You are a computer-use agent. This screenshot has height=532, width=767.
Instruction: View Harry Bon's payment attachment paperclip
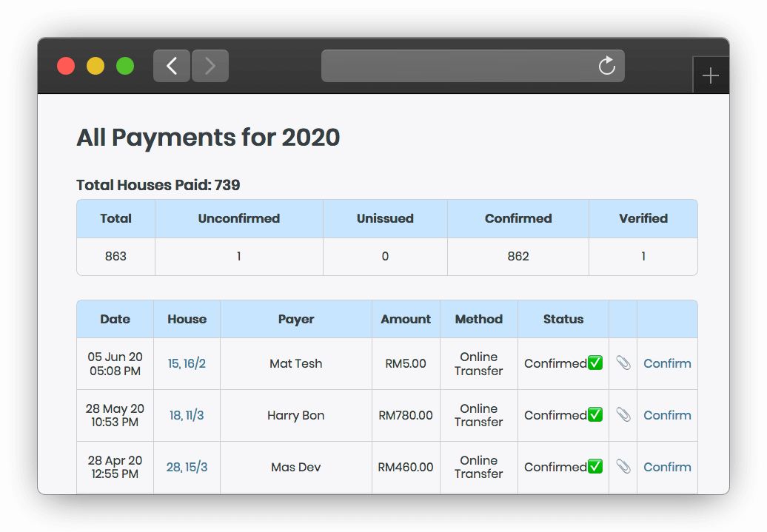[623, 415]
